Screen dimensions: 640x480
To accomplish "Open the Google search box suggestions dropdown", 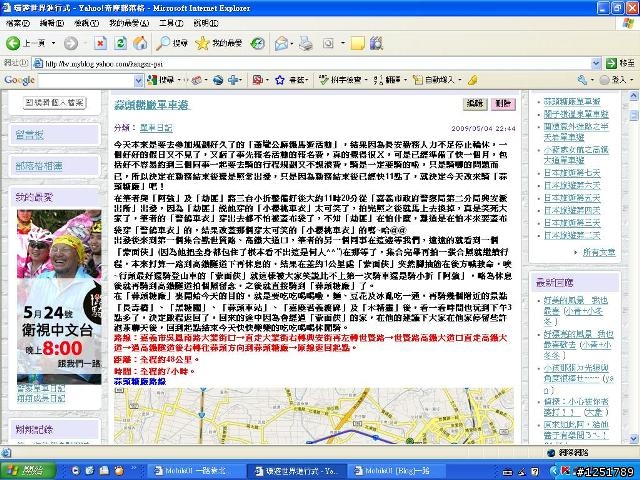I will (x=138, y=80).
